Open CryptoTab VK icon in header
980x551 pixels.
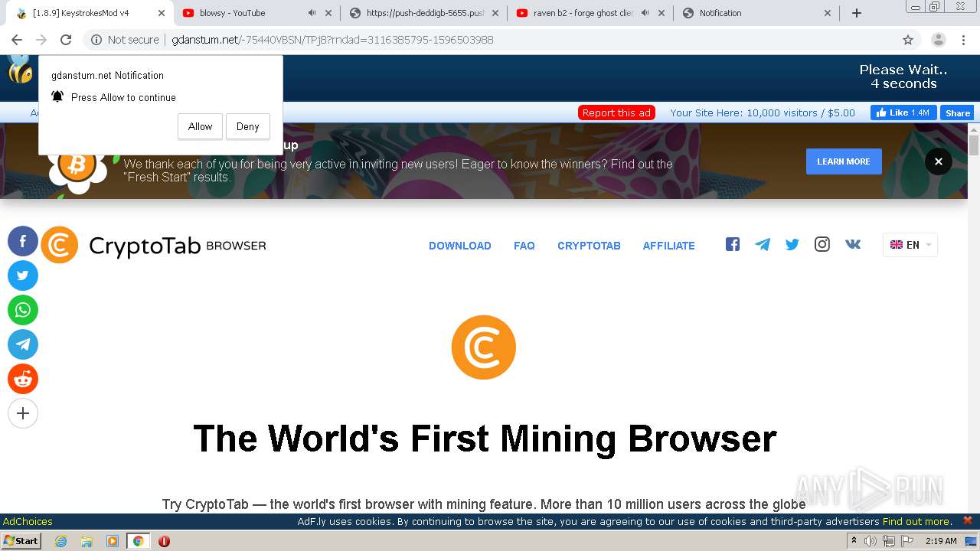pos(853,244)
